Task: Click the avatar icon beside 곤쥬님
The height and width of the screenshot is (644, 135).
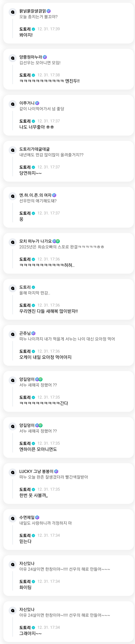Action: pyautogui.click(x=13, y=334)
